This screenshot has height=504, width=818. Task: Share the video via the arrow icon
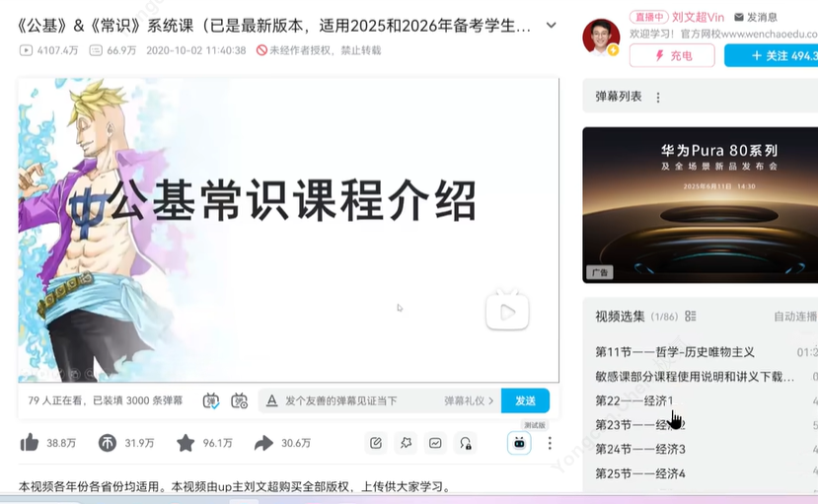coord(263,443)
